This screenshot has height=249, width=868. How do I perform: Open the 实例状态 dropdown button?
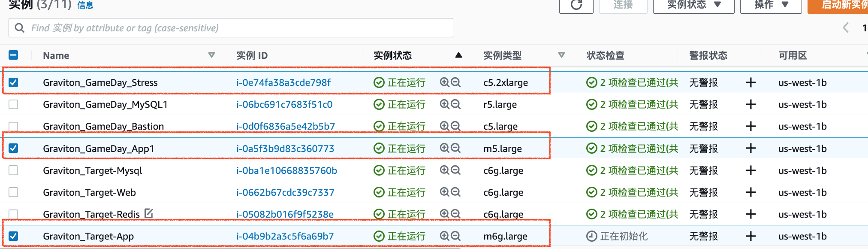[693, 5]
